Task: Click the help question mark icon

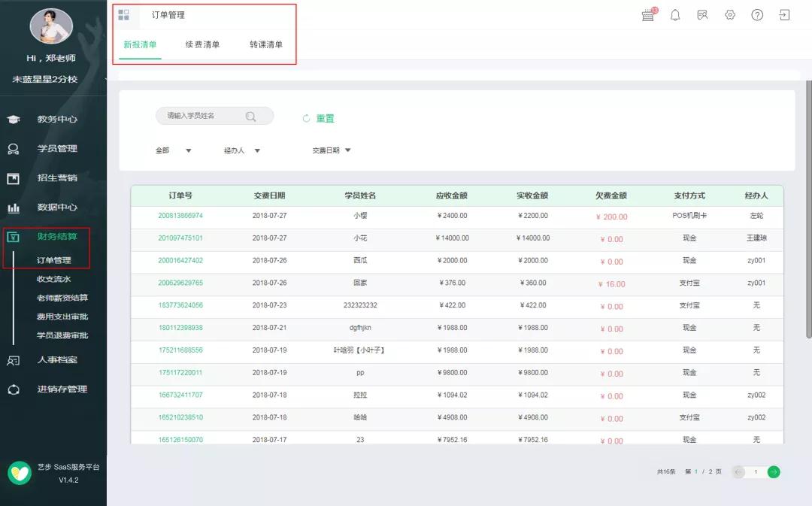Action: 757,14
